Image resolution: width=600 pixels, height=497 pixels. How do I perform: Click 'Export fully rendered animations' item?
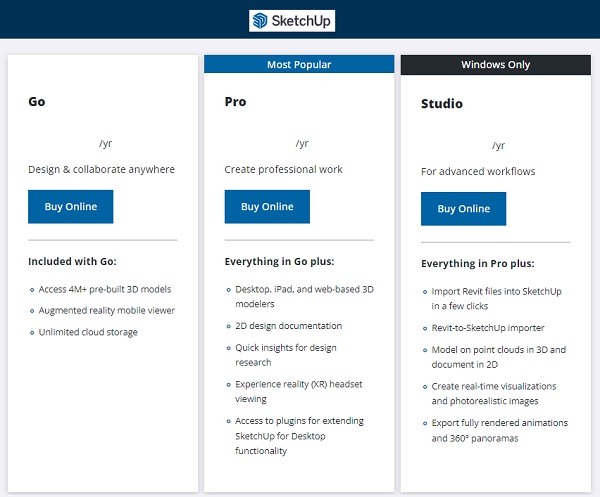click(500, 430)
